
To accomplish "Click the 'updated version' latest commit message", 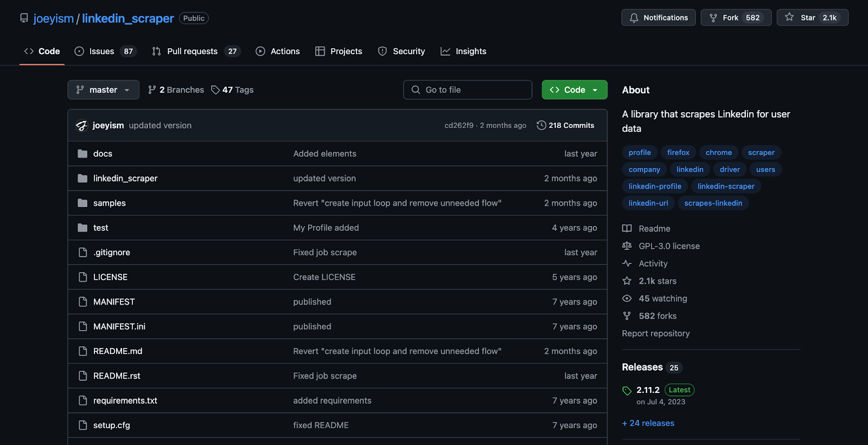I will [160, 125].
